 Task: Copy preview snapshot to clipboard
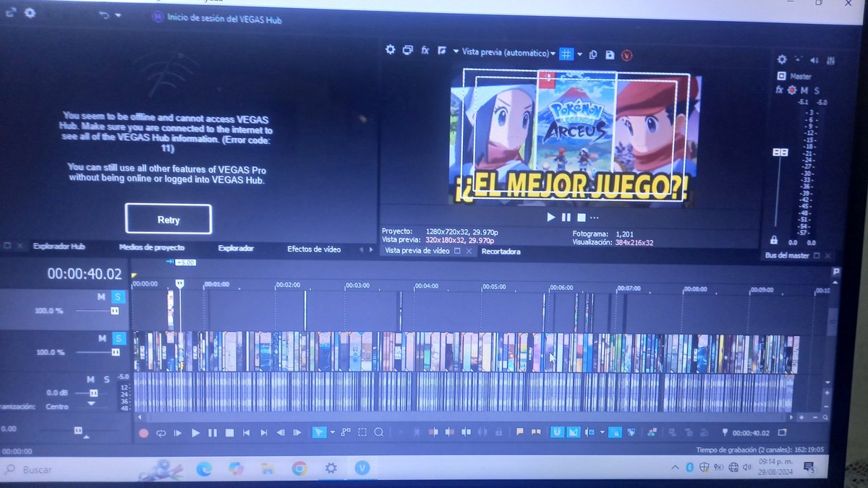point(593,54)
